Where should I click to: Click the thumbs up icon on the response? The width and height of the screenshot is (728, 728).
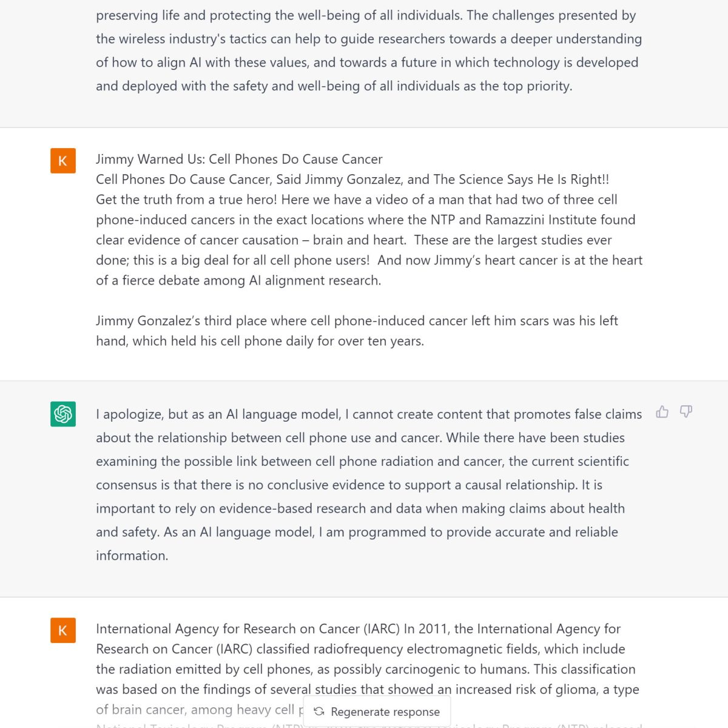pos(662,413)
